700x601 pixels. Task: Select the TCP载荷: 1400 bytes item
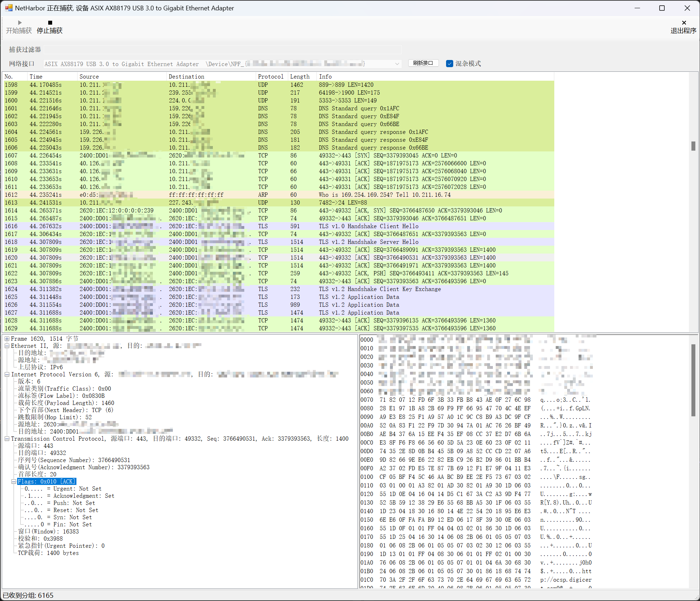[48, 553]
